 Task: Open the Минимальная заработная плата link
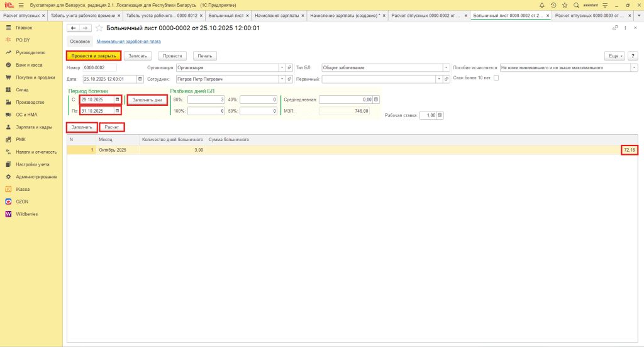pyautogui.click(x=128, y=42)
